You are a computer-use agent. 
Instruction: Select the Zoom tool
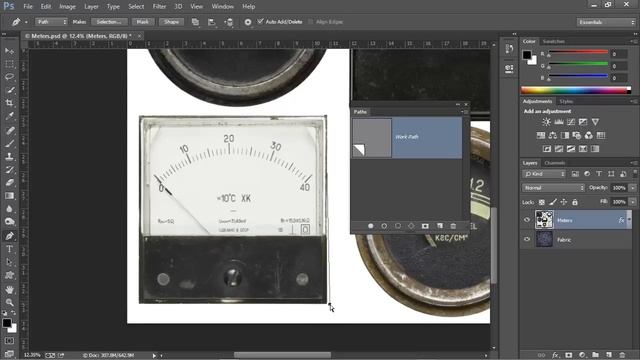coord(9,302)
